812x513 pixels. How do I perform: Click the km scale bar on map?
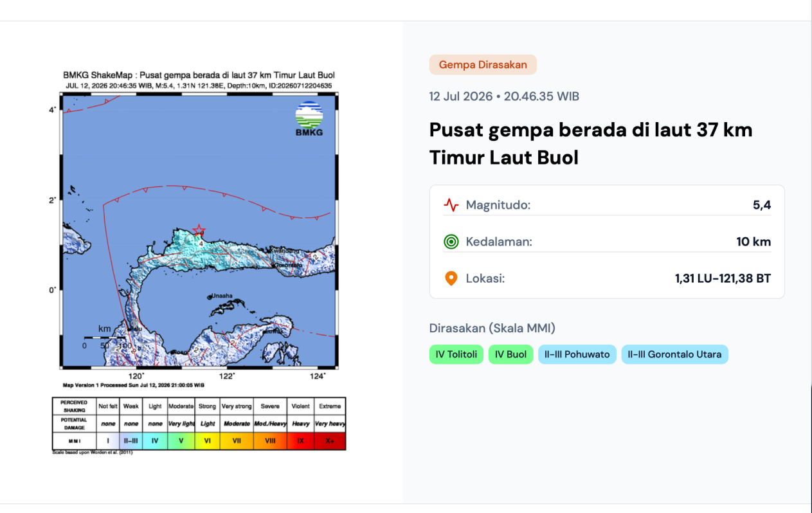pyautogui.click(x=104, y=337)
